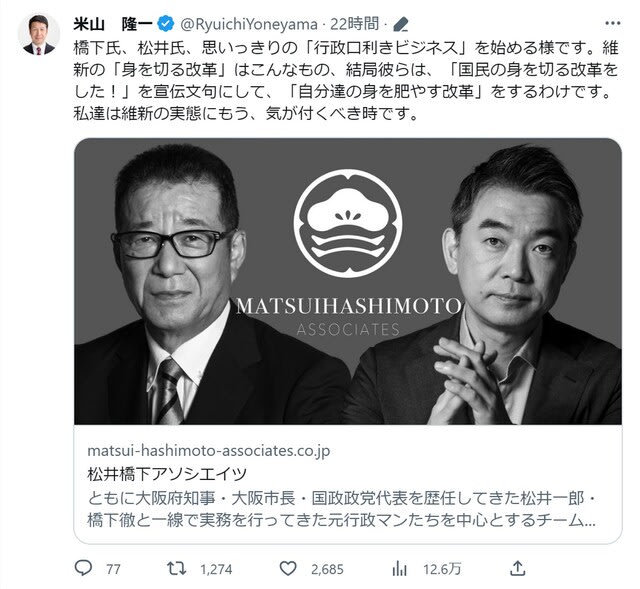Image resolution: width=640 pixels, height=589 pixels.
Task: Click the share upload icon
Action: [518, 568]
